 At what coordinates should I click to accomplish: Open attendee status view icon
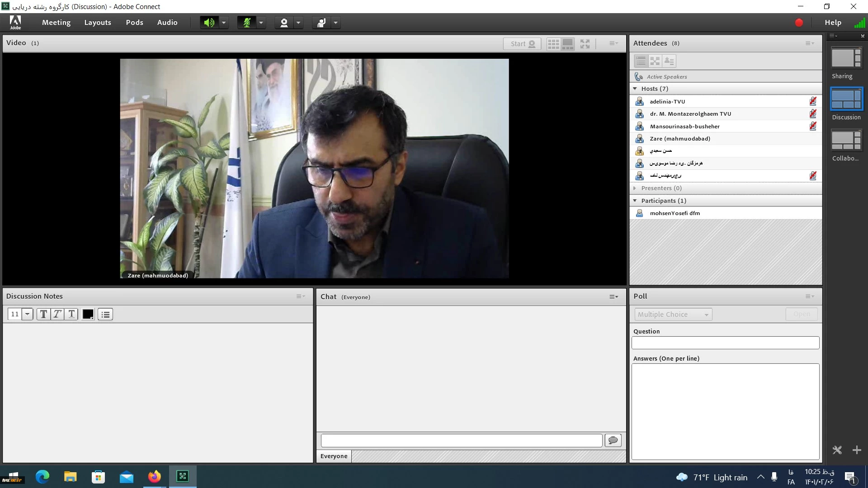pyautogui.click(x=669, y=61)
